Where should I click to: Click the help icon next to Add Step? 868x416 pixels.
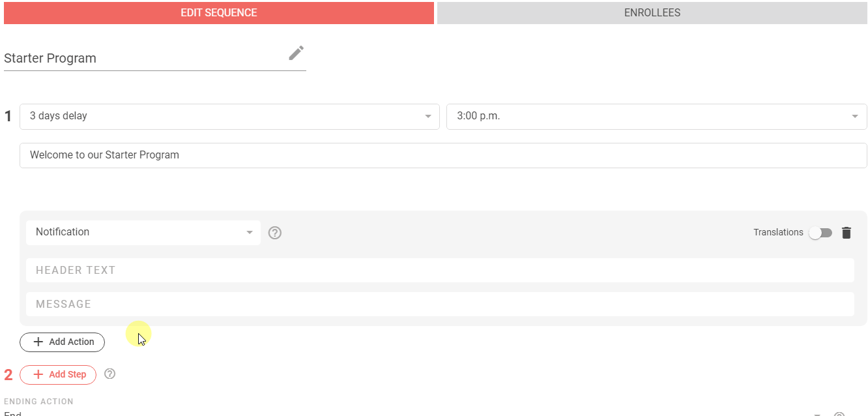tap(110, 374)
